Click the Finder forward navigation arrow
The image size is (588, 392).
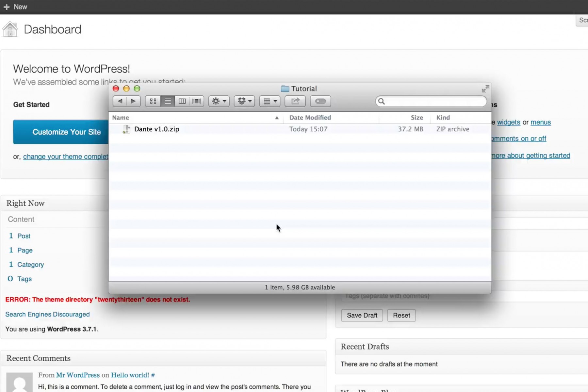click(133, 101)
